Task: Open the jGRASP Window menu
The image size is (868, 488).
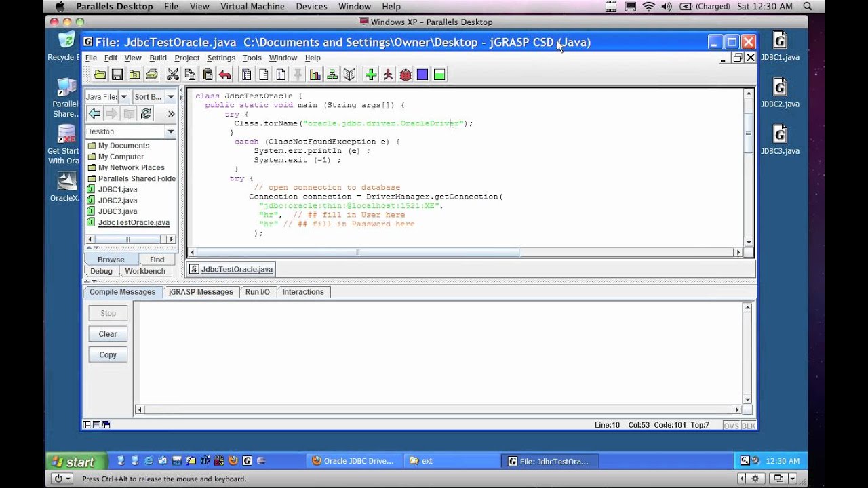Action: tap(283, 58)
